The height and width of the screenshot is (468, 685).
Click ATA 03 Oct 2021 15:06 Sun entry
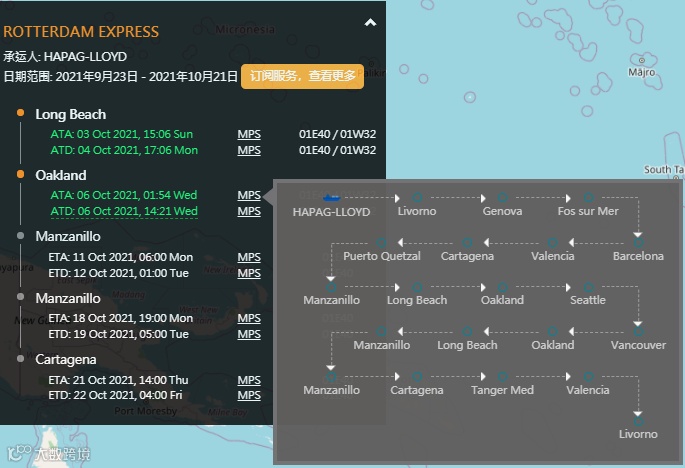tap(121, 134)
